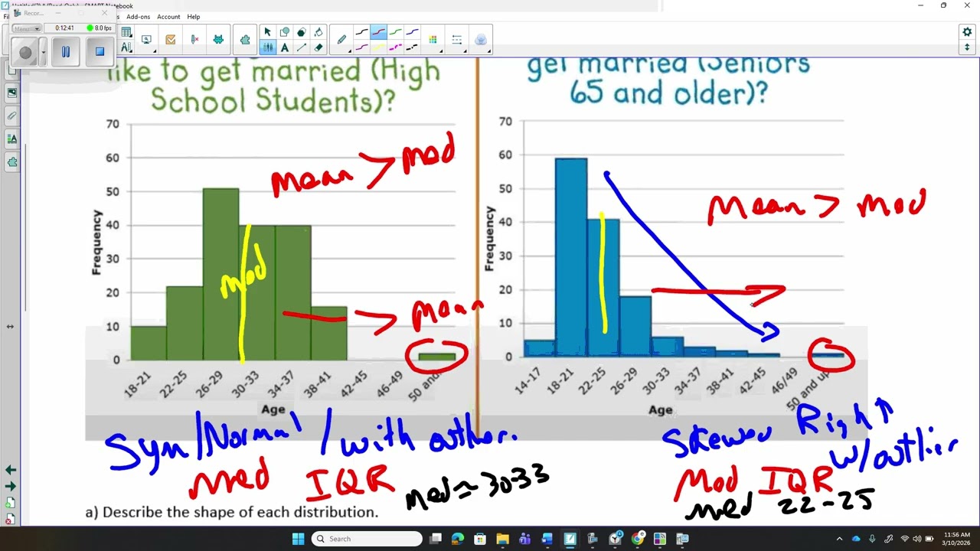The width and height of the screenshot is (980, 551).
Task: Move toolbar using the up-down arrow
Action: (x=967, y=47)
